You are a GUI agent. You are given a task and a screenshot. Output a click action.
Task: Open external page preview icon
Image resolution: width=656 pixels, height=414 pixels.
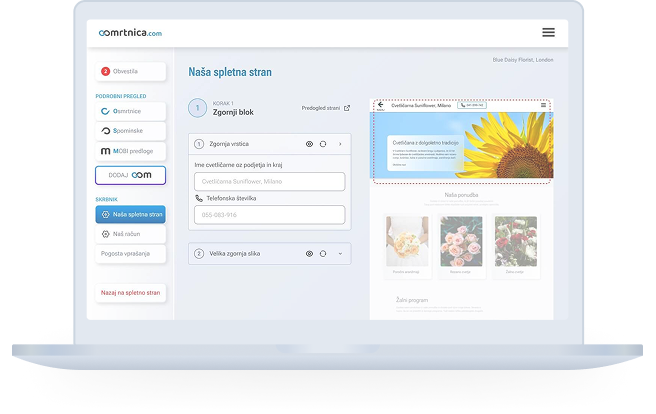pyautogui.click(x=347, y=108)
